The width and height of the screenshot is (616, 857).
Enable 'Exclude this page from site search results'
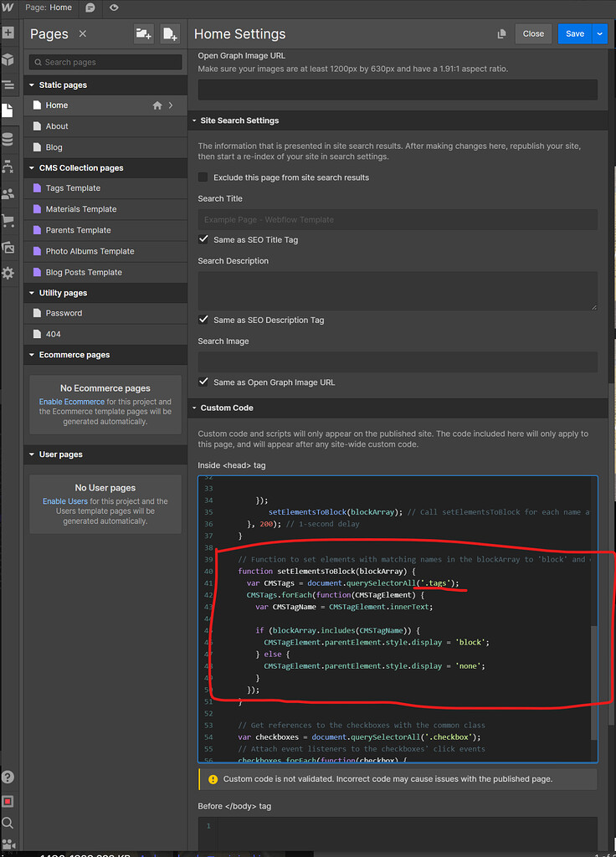pos(202,177)
